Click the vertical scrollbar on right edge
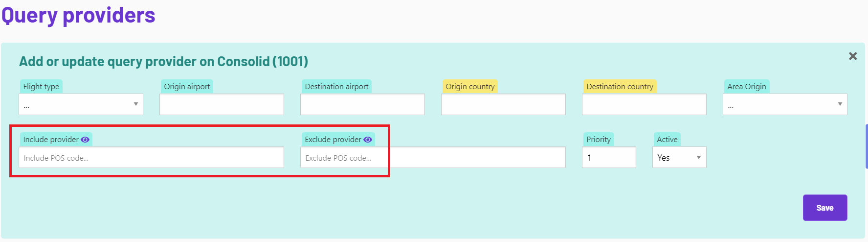Screen dimensions: 868x242 point(866,146)
